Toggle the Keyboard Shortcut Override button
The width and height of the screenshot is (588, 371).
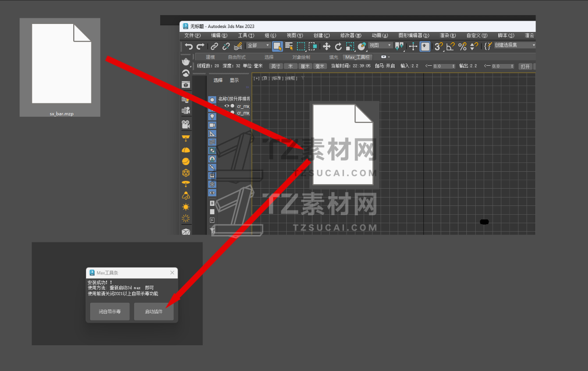(x=425, y=46)
